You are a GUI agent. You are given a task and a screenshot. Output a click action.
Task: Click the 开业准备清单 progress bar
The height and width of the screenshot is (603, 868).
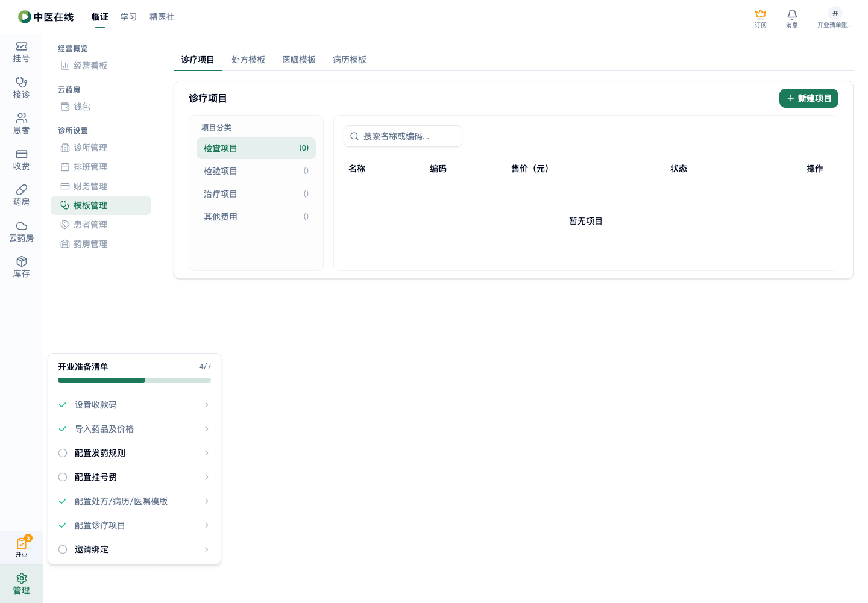[x=134, y=380]
